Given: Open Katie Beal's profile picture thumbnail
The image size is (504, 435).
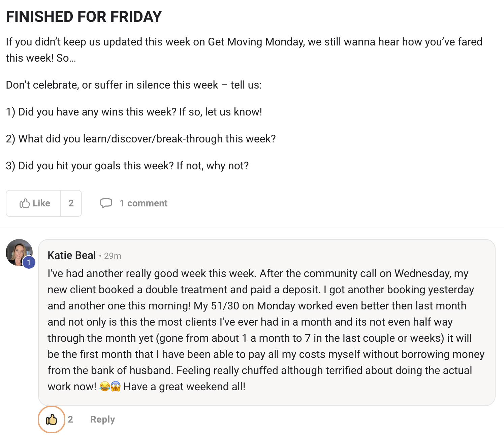Looking at the screenshot, I should pos(19,253).
